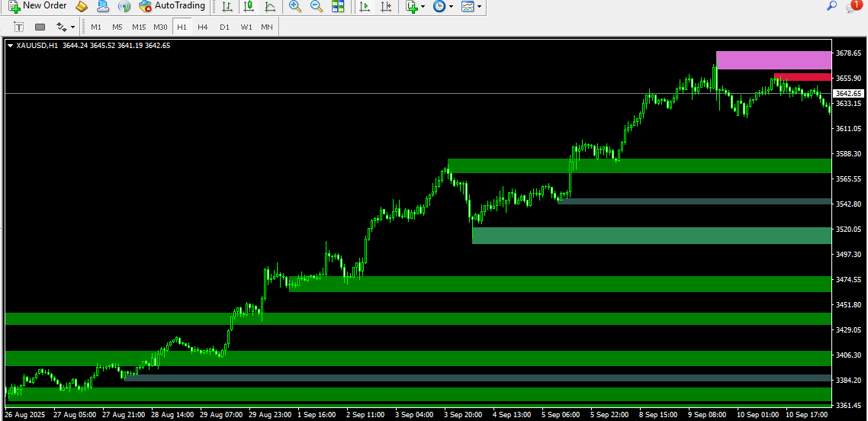Select the M15 timeframe
The height and width of the screenshot is (421, 868).
(138, 27)
